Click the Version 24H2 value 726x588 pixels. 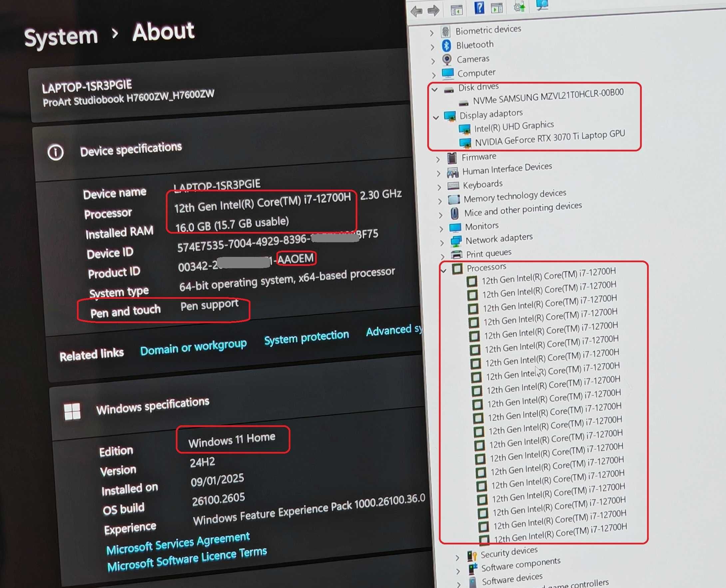[x=202, y=462]
